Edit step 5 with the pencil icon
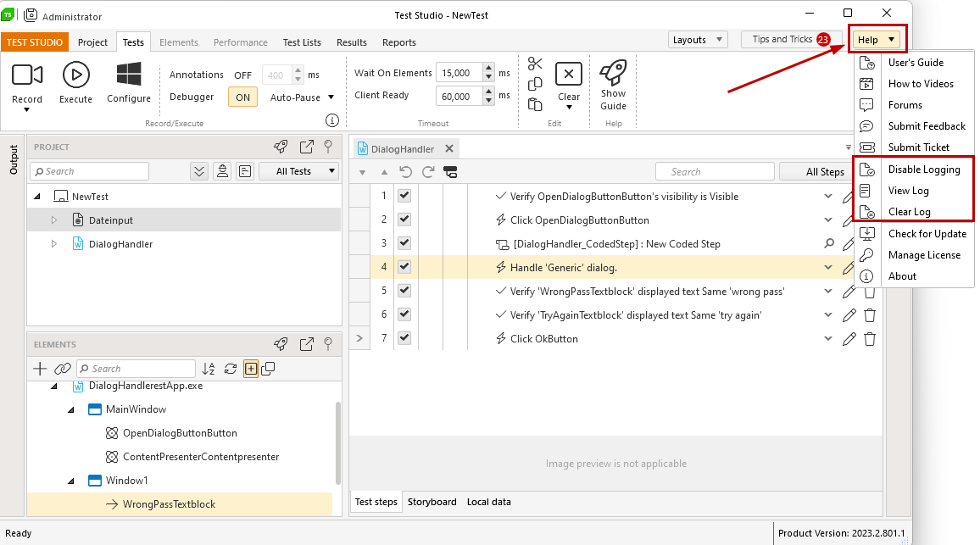This screenshot has height=545, width=980. point(849,292)
